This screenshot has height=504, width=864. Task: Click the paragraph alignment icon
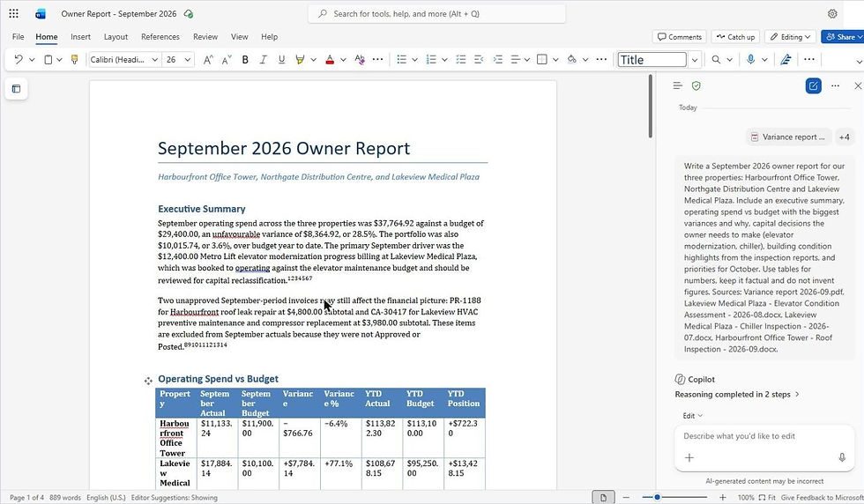[x=516, y=60]
